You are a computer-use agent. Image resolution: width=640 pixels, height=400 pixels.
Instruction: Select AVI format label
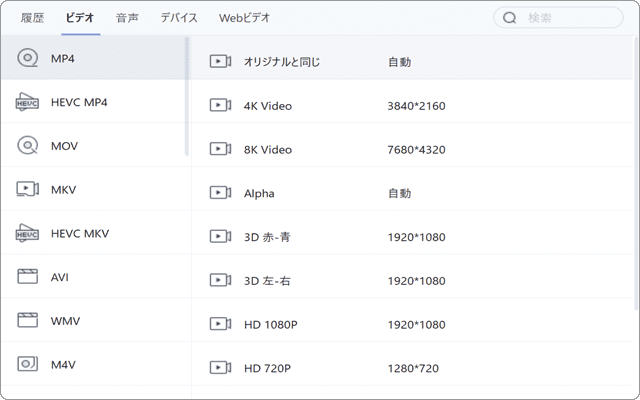click(60, 277)
